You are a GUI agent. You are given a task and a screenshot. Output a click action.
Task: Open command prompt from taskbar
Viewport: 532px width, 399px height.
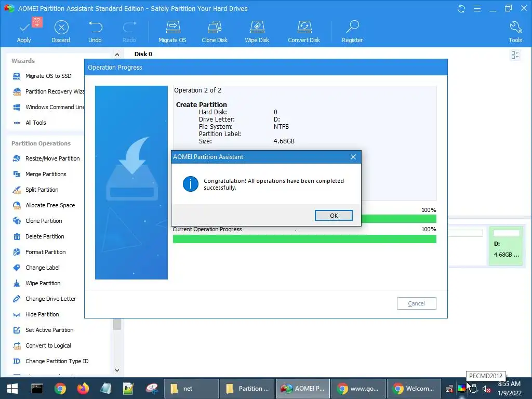tap(37, 389)
